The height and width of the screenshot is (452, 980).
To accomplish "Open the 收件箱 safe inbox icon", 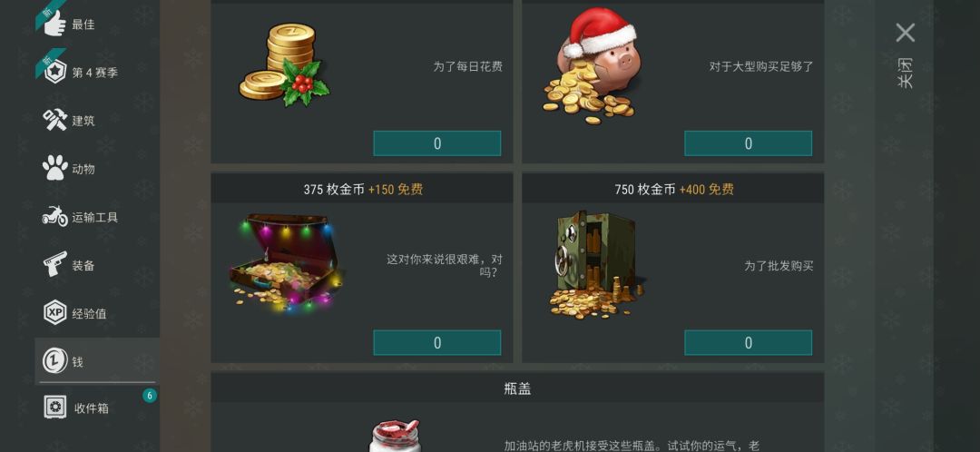I will (55, 408).
